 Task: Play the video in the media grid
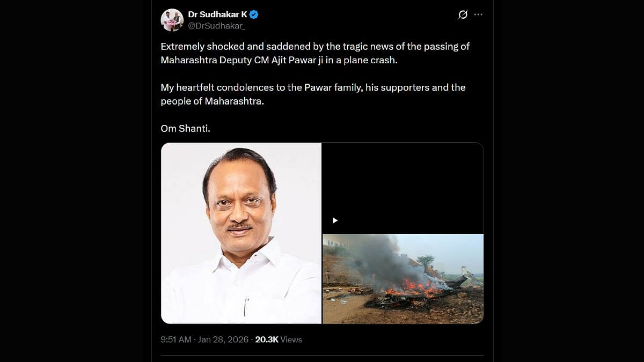point(335,220)
